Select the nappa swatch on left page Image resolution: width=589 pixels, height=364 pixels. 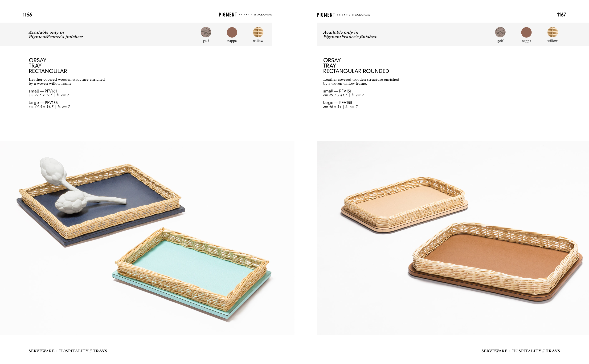[x=232, y=32]
